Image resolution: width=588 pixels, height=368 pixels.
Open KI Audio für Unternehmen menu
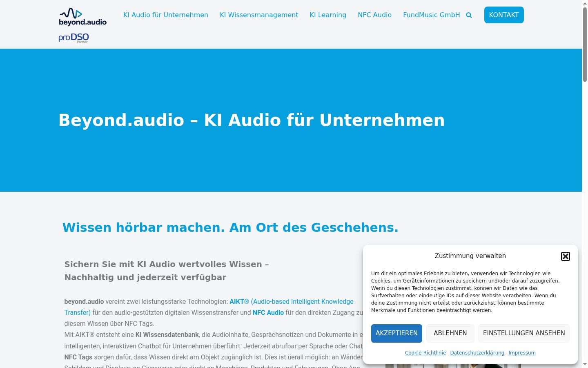pos(166,15)
